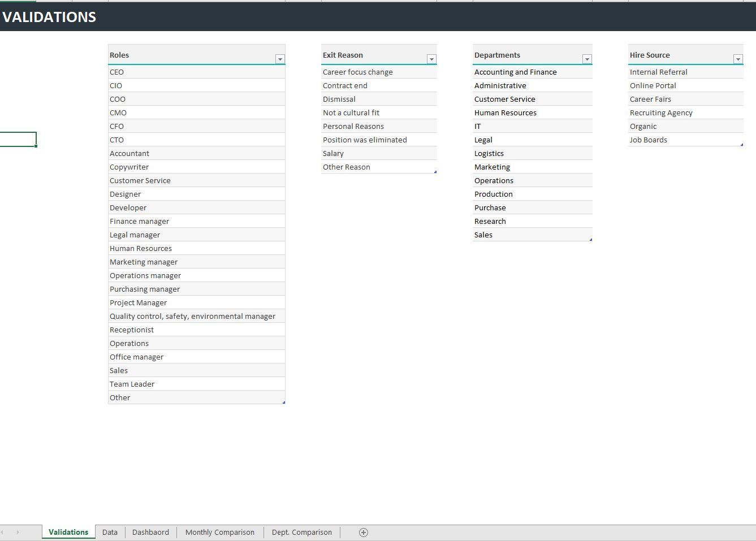Image resolution: width=756 pixels, height=541 pixels.
Task: Open the Exit Reason filter dropdown
Action: pos(431,59)
